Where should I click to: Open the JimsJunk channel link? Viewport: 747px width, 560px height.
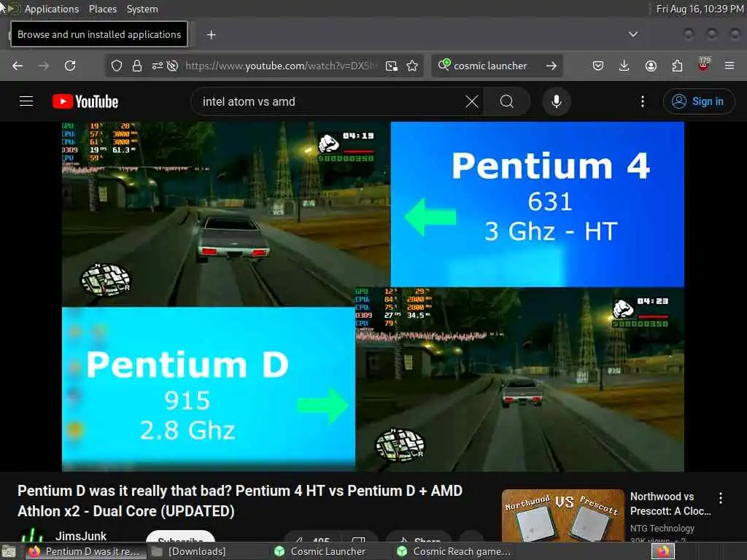coord(81,536)
